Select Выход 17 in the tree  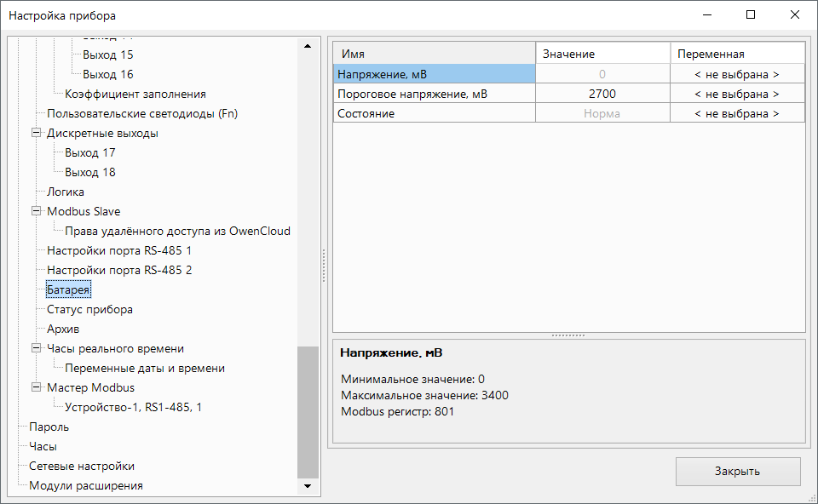(x=89, y=153)
